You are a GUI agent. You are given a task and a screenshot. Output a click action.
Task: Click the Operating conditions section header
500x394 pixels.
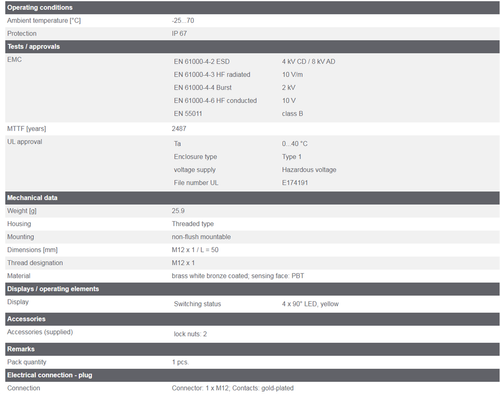tap(252, 7)
